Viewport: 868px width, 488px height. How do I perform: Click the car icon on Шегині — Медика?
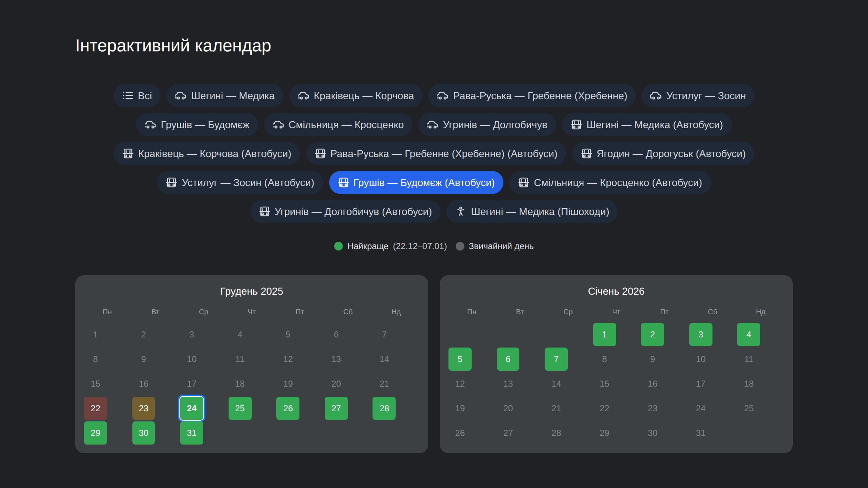[x=180, y=96]
